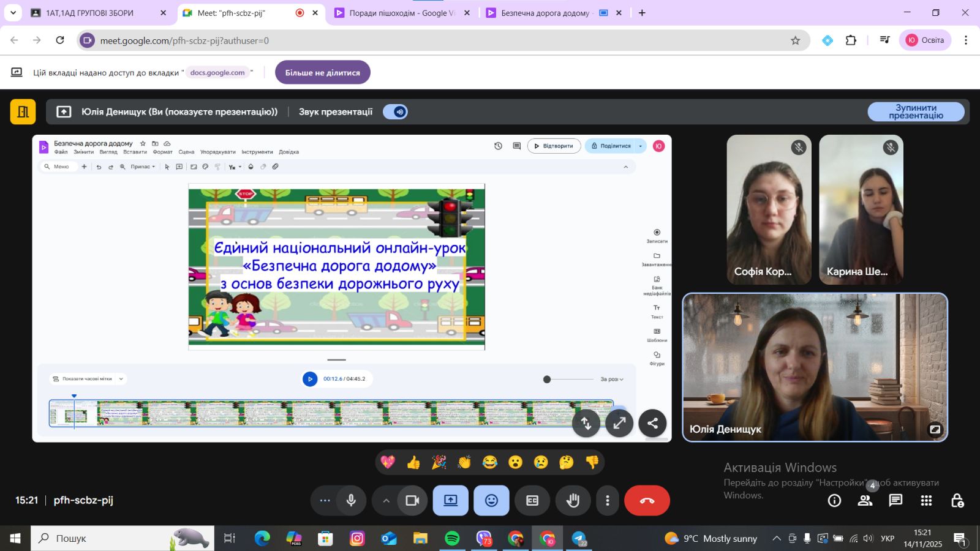Expand audio and video settings chevron
Image resolution: width=980 pixels, height=551 pixels.
(x=386, y=501)
